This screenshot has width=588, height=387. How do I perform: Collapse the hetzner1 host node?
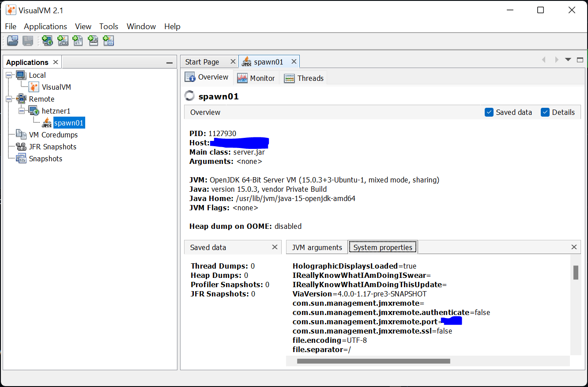tap(21, 111)
